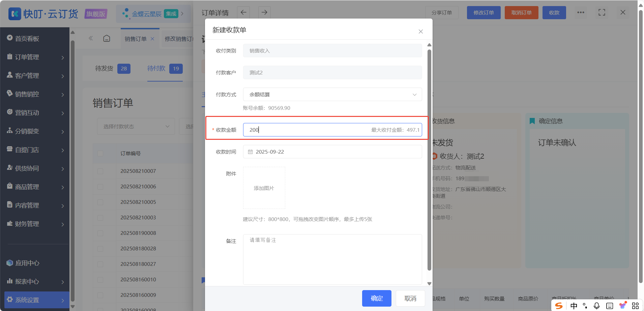Toggle fullscreen for order details panel
Screen dimensions: 644x311
coord(602,12)
